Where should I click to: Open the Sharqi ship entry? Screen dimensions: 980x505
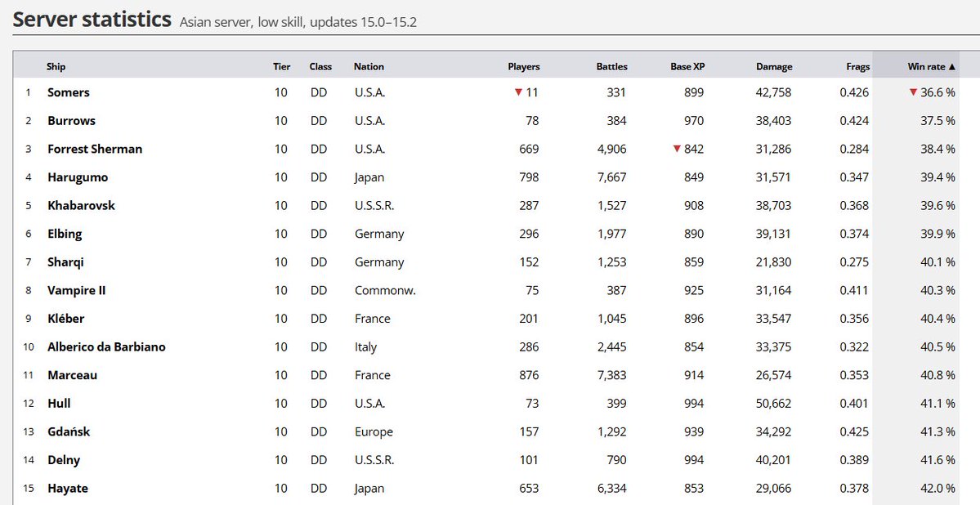(65, 261)
